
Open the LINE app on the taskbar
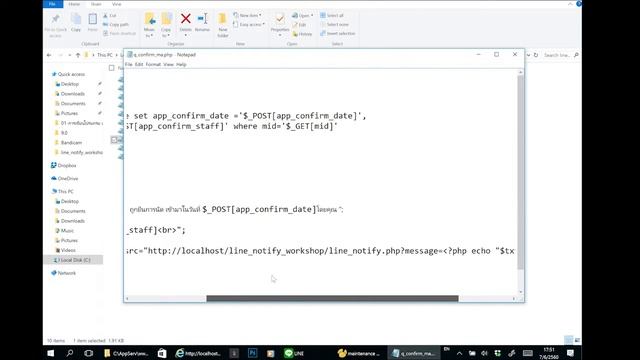pyautogui.click(x=294, y=353)
